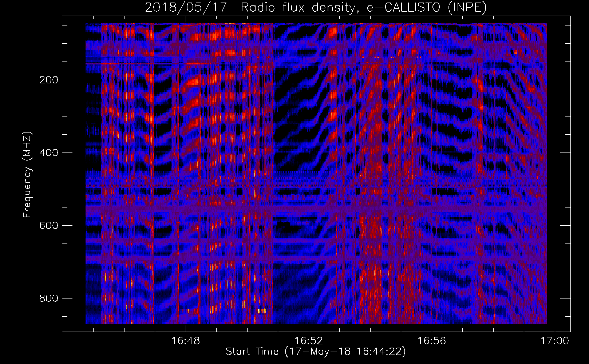Click the 17:00 time tick label
The width and height of the screenshot is (589, 364).
554,341
